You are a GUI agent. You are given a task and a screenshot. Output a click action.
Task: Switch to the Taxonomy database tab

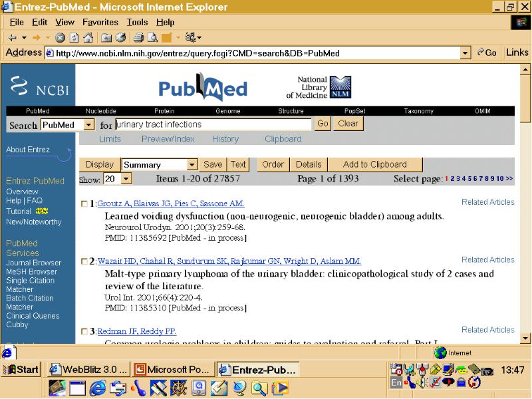click(x=419, y=111)
